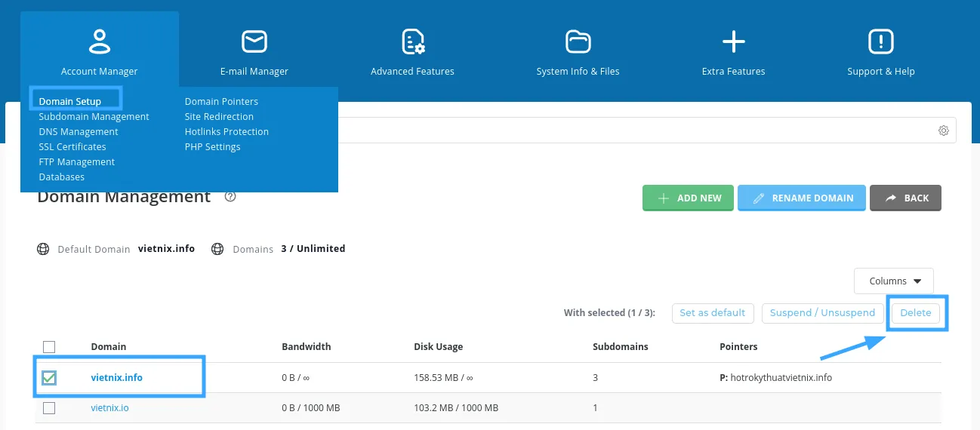This screenshot has height=430, width=980.
Task: Click the ADD NEW button
Action: point(688,198)
